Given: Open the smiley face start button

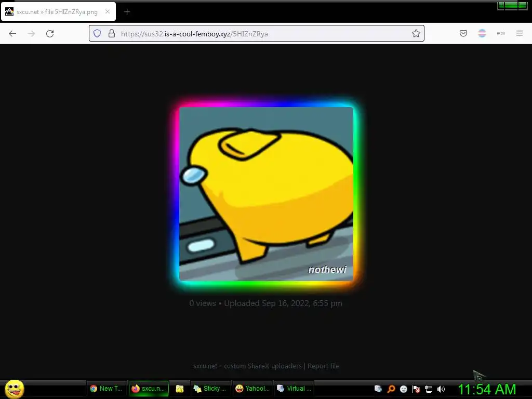Looking at the screenshot, I should [14, 389].
